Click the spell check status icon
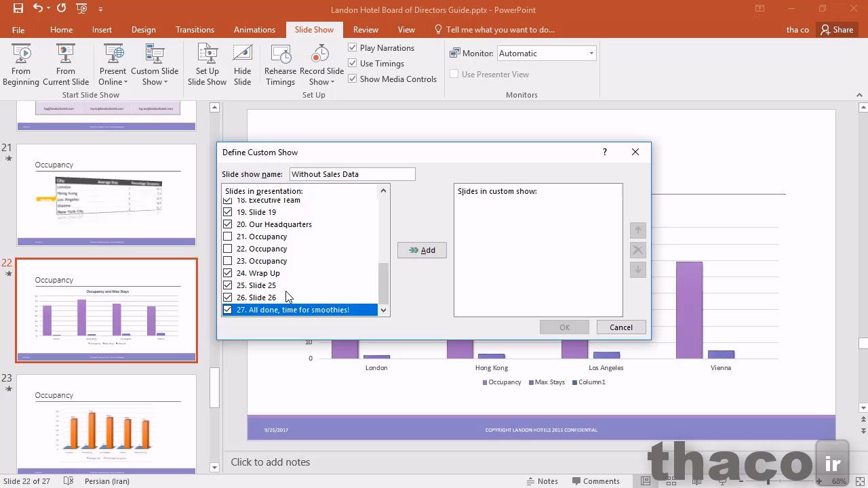Image resolution: width=868 pixels, height=488 pixels. (68, 481)
